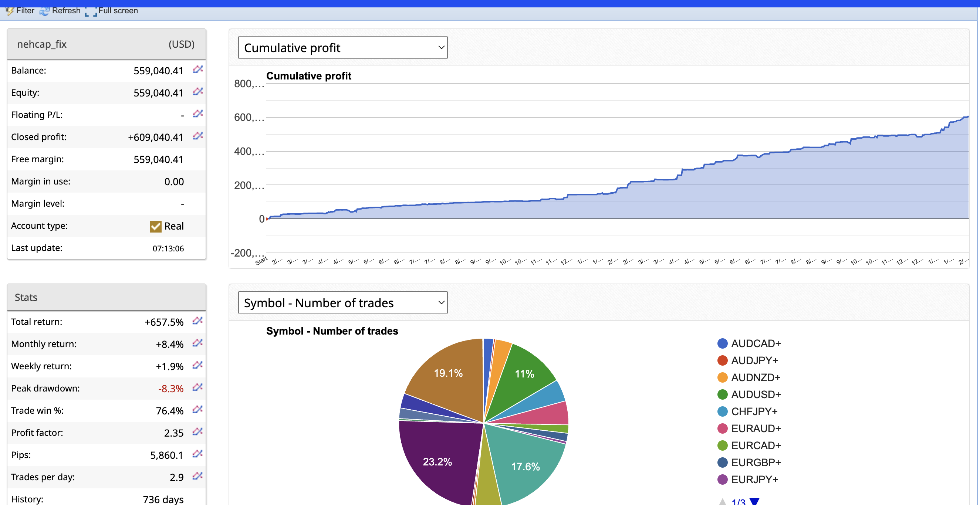Viewport: 980px width, 505px height.
Task: Click the chart icon for Floating P/L
Action: (x=197, y=113)
